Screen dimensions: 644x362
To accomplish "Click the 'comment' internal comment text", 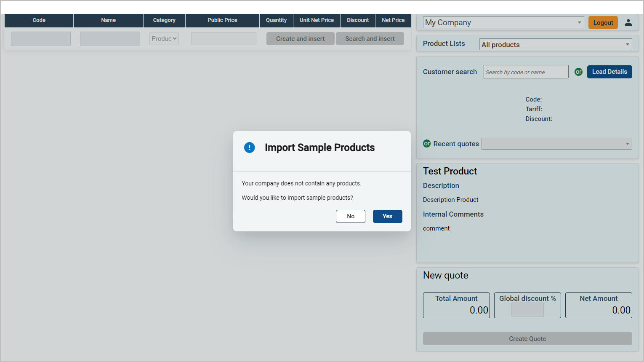I will click(436, 228).
